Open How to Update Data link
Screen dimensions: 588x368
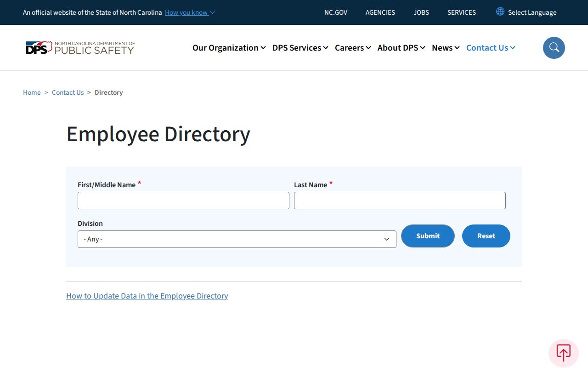(147, 296)
